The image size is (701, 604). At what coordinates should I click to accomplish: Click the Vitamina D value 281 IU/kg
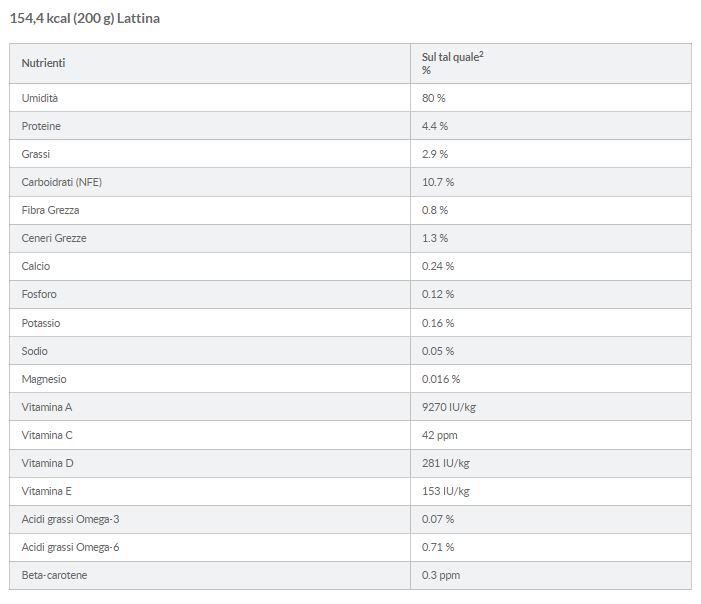(445, 463)
